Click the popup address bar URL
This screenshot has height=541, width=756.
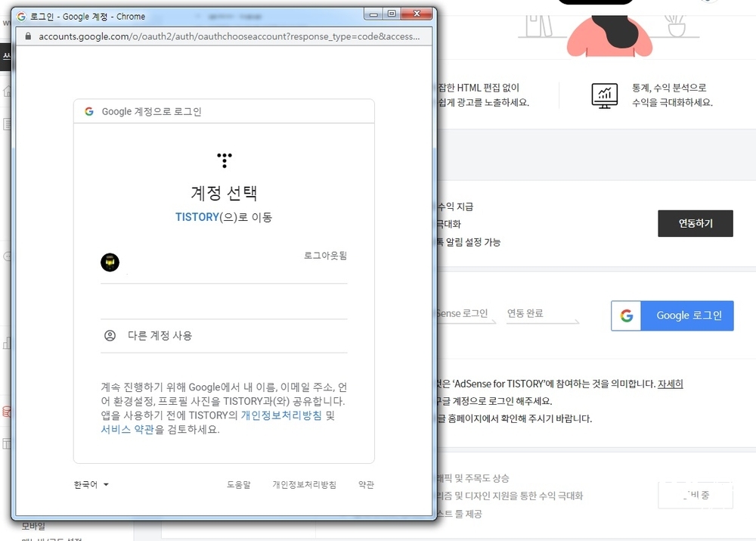click(x=229, y=36)
